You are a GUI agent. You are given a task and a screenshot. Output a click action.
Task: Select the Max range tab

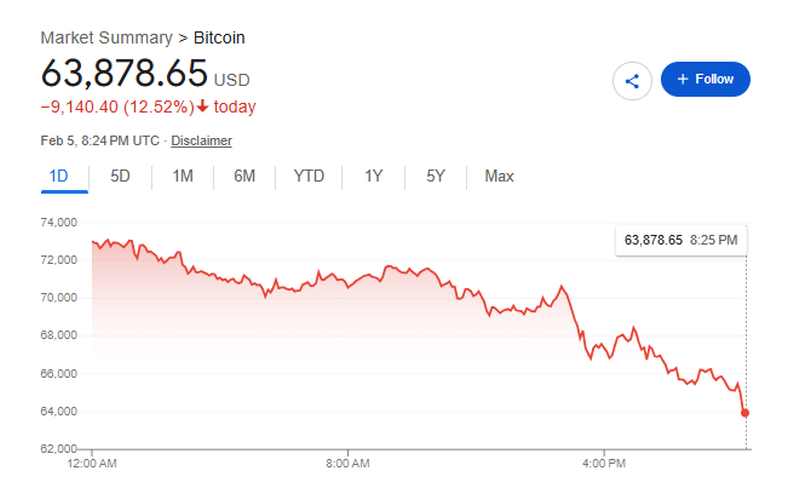[x=499, y=177]
